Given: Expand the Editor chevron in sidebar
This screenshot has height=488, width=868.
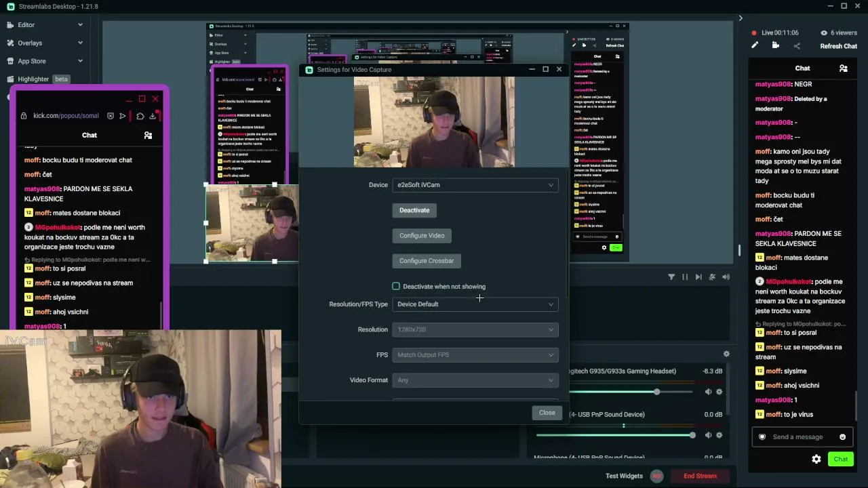Looking at the screenshot, I should (x=80, y=25).
